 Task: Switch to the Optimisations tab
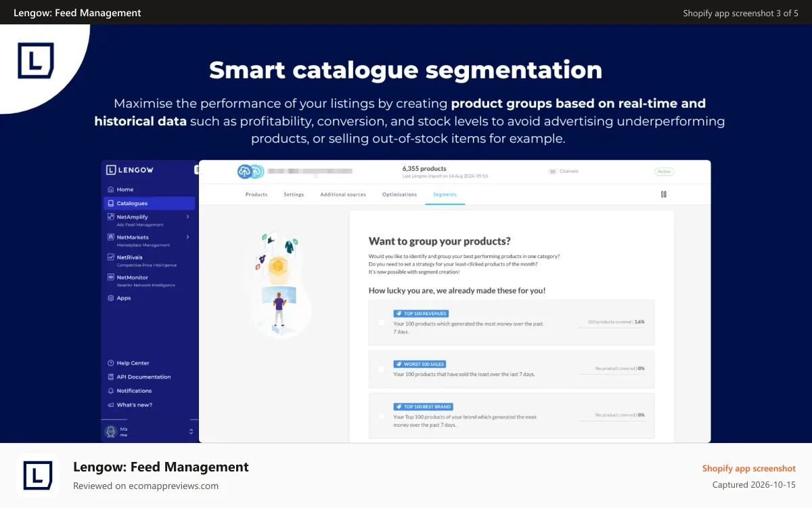pyautogui.click(x=399, y=194)
